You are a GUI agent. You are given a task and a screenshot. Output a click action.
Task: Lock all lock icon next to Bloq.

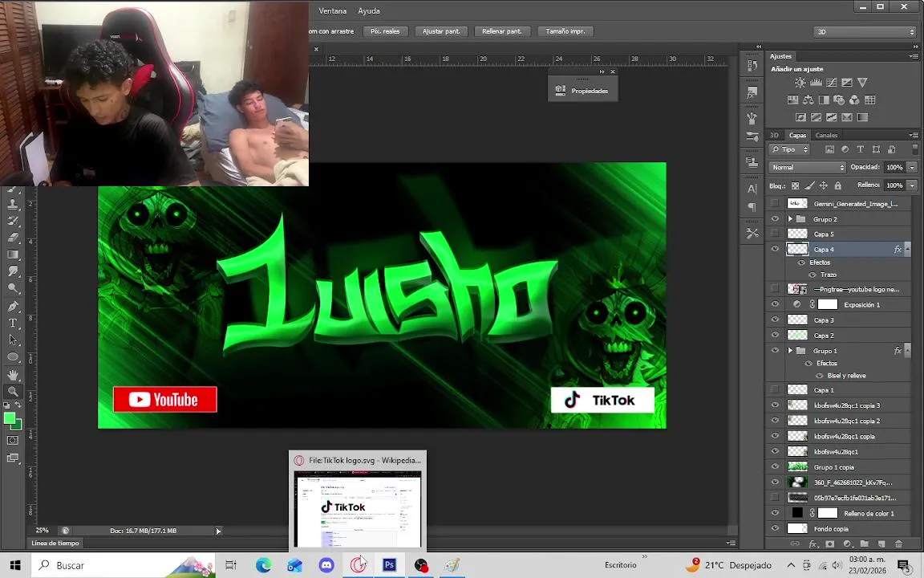(838, 185)
